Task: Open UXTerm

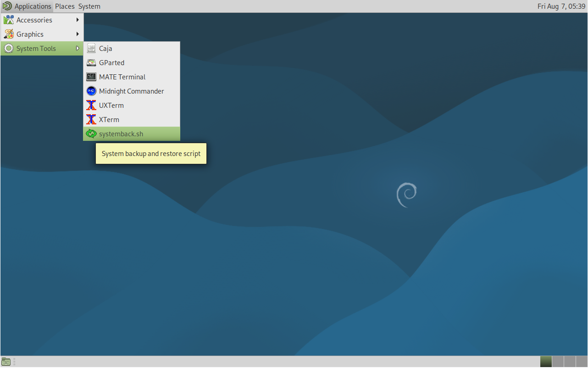Action: click(x=132, y=106)
